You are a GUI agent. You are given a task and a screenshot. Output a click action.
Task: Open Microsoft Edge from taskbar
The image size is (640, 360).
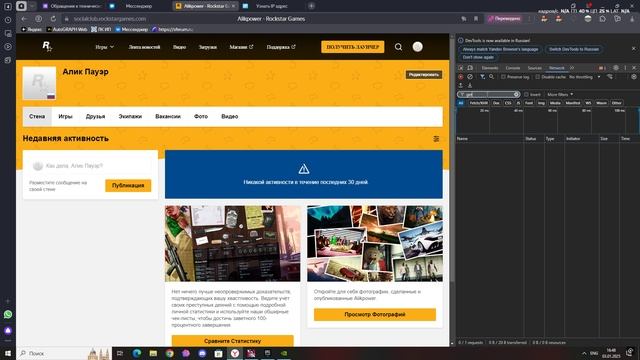(x=137, y=353)
